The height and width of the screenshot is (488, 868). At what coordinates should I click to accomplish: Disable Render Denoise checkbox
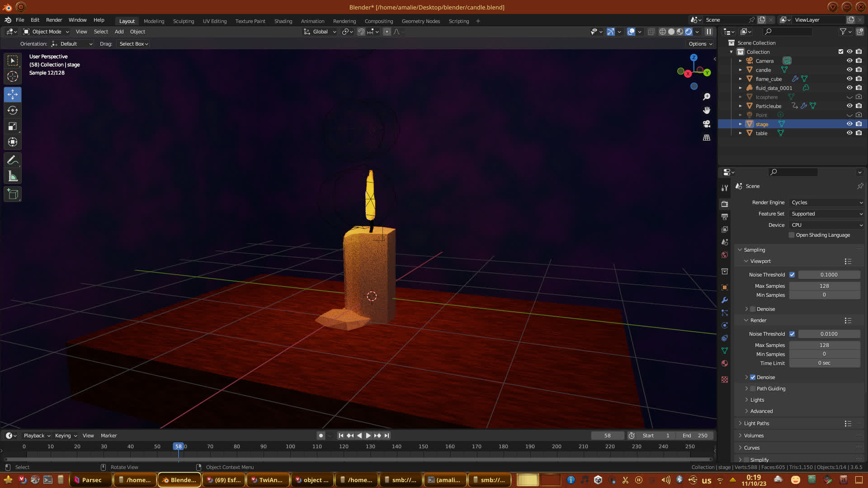pyautogui.click(x=753, y=377)
